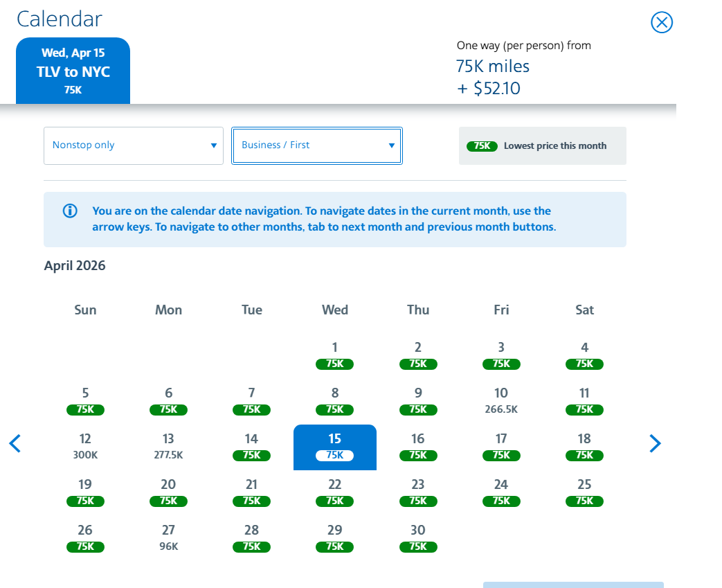Select April 1 at 75K
This screenshot has height=588, width=722.
(335, 355)
